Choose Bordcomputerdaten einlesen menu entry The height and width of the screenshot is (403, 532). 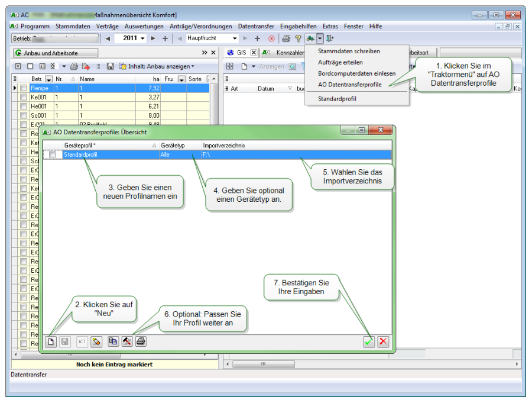pyautogui.click(x=356, y=73)
